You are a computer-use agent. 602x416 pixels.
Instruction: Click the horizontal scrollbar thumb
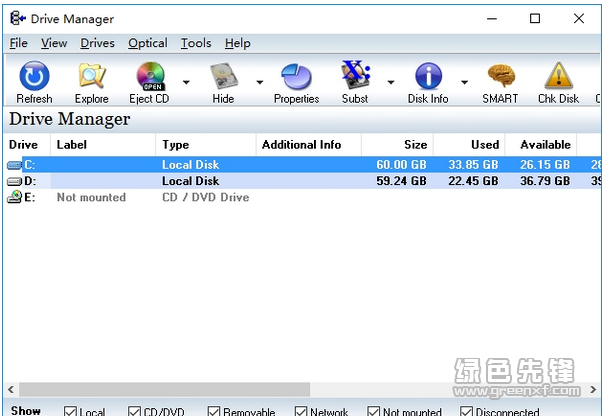click(x=165, y=390)
